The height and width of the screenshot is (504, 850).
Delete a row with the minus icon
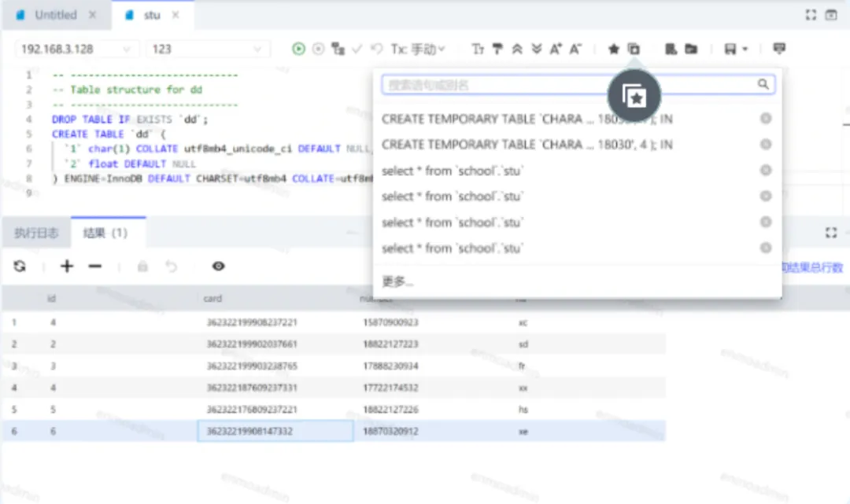(95, 267)
